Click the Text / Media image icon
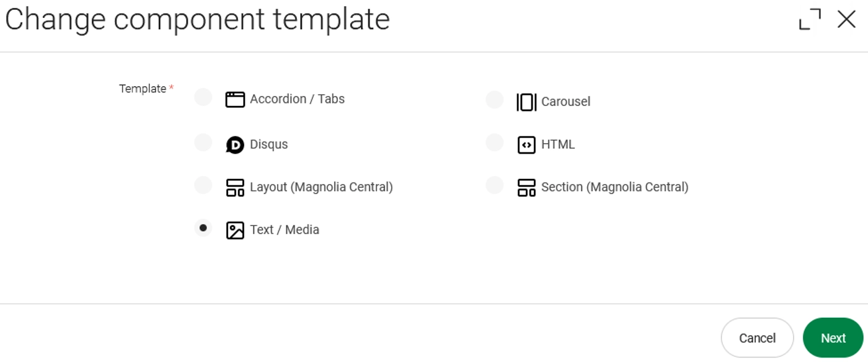 tap(235, 230)
